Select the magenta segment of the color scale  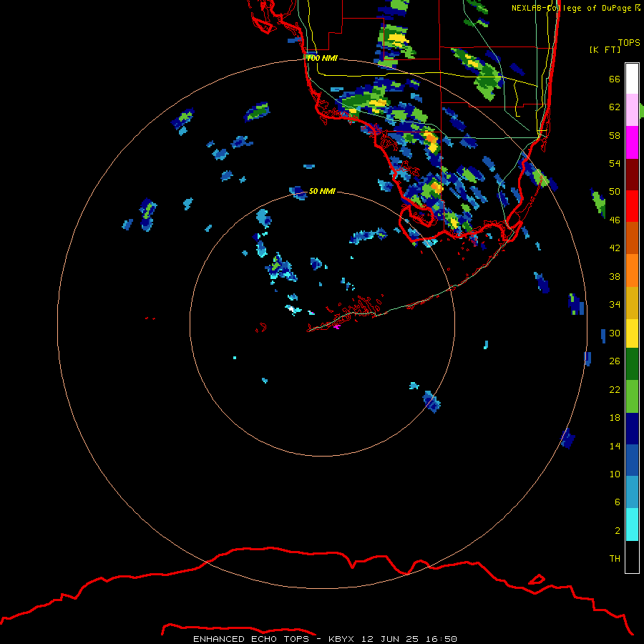(632, 142)
